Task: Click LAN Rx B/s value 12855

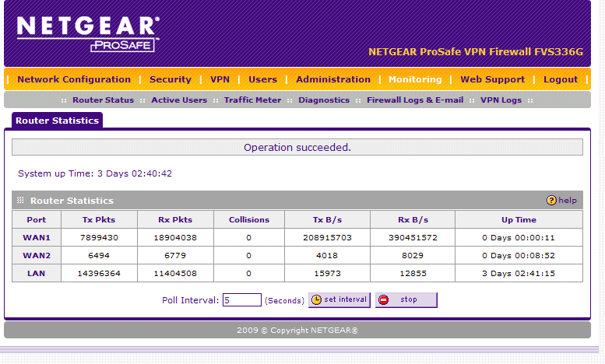Action: click(x=413, y=273)
